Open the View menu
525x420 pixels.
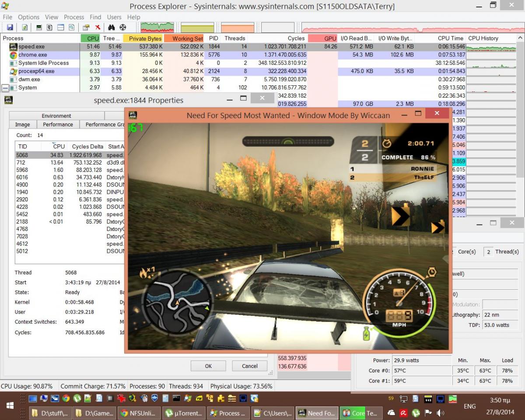point(52,17)
